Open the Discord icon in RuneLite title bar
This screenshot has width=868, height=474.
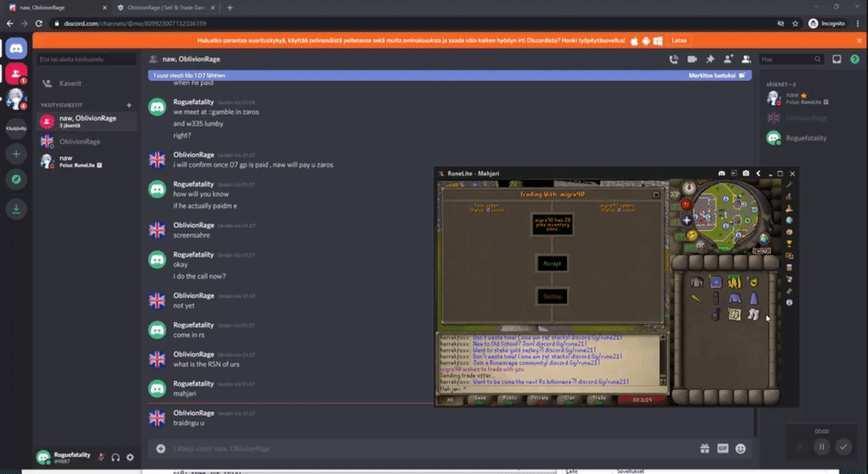(721, 174)
